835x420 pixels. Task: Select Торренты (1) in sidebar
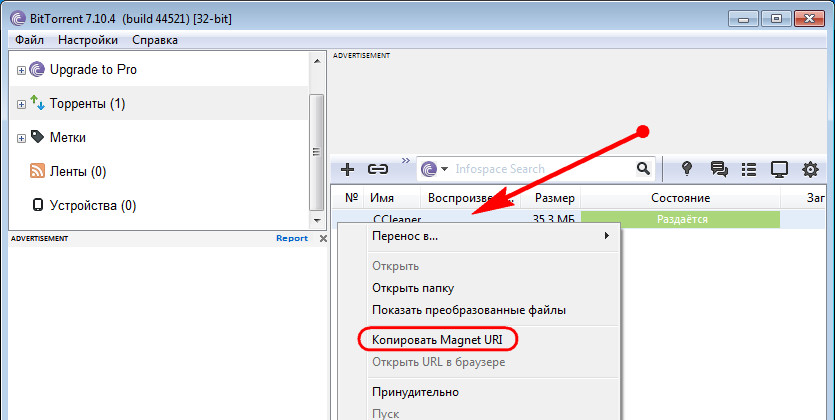click(87, 103)
